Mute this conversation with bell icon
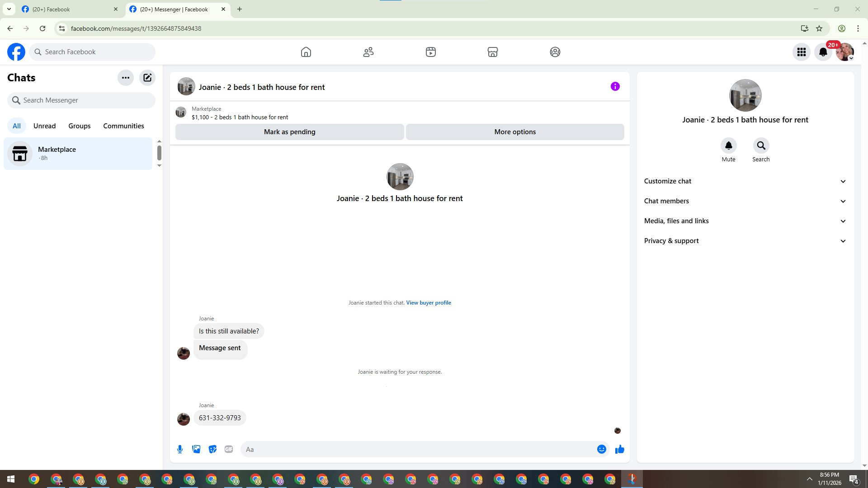The width and height of the screenshot is (868, 488). pyautogui.click(x=729, y=145)
